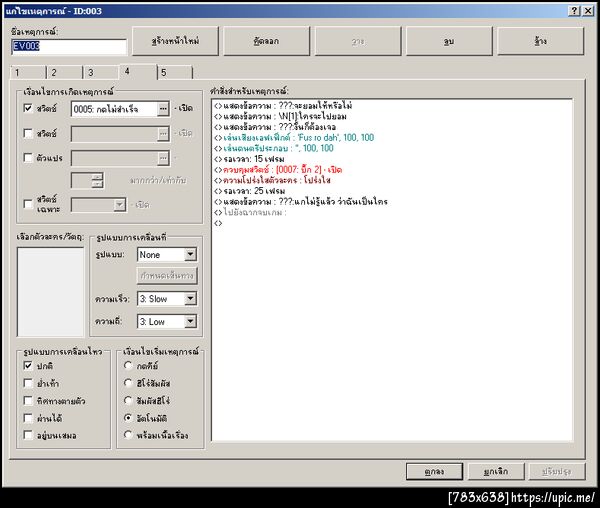Click the copy page button คัดลอก

coord(266,41)
